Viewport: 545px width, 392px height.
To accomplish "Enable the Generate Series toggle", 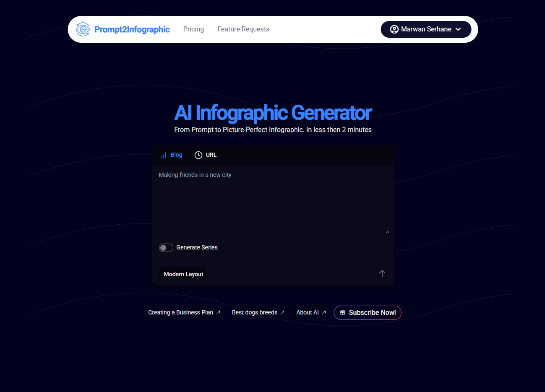I will click(166, 248).
